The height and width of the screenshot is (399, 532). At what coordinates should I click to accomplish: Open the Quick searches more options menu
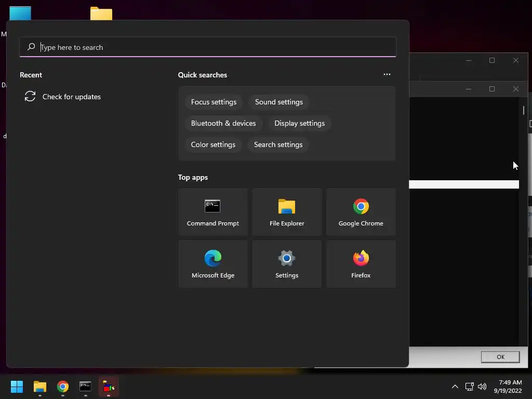387,75
